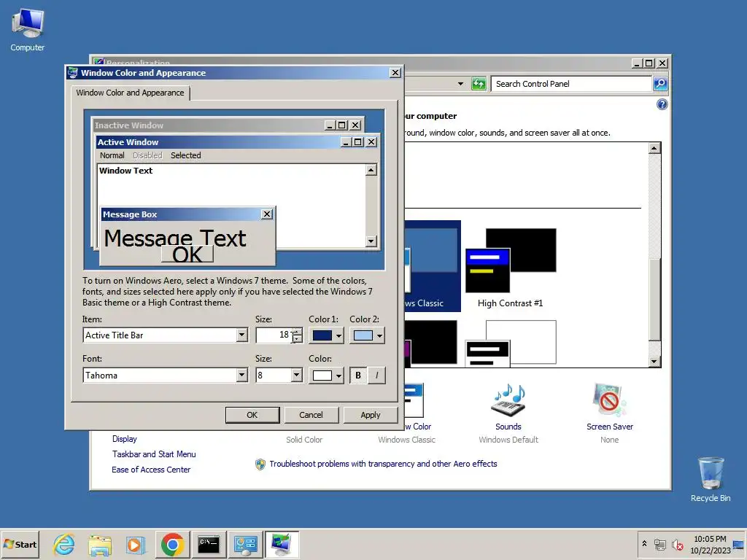Click the search magnifier icon in Control Panel
Viewport: 747px width, 560px height.
click(x=659, y=84)
